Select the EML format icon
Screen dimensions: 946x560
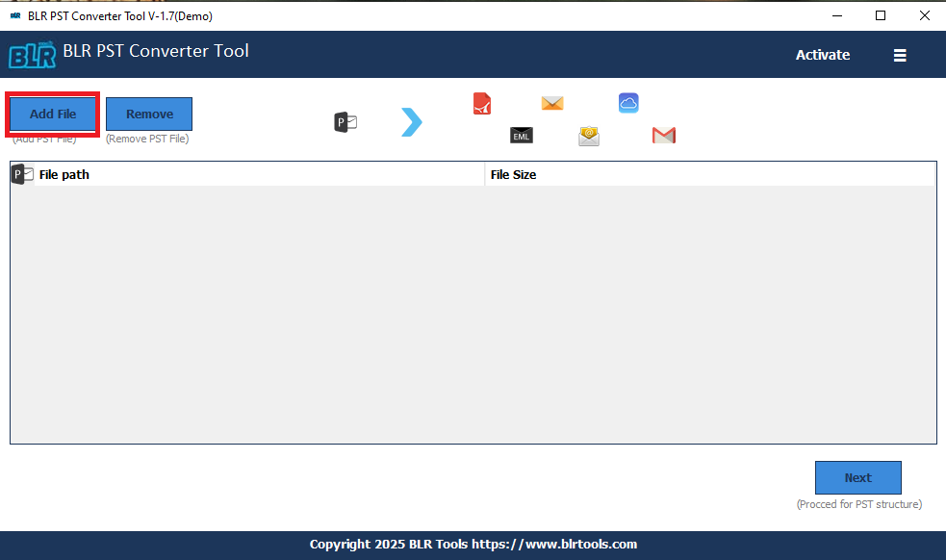pos(521,136)
